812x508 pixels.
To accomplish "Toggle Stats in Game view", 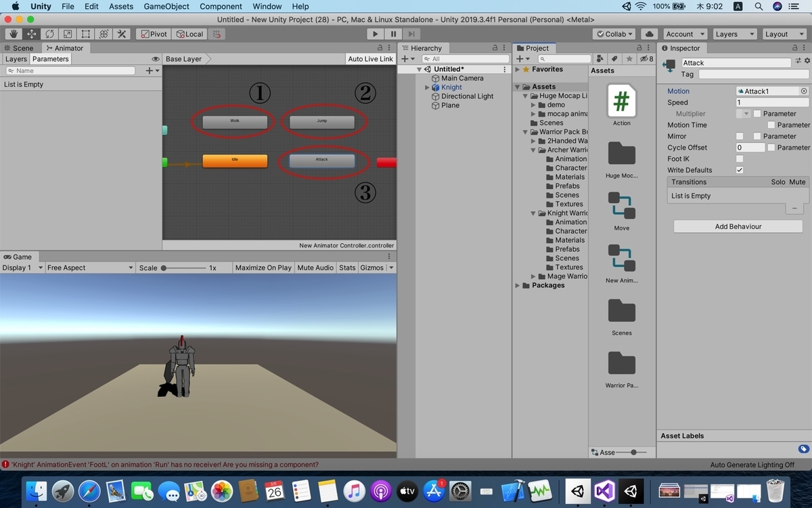I will pos(347,268).
